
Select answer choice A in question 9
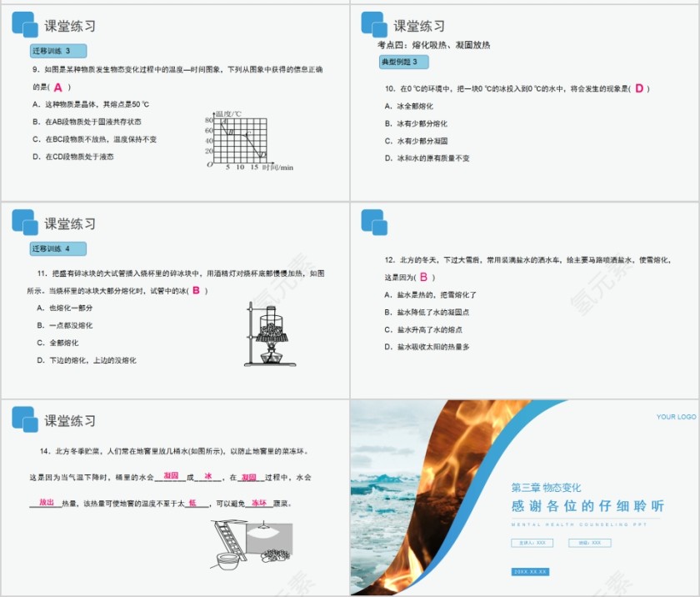point(83,104)
